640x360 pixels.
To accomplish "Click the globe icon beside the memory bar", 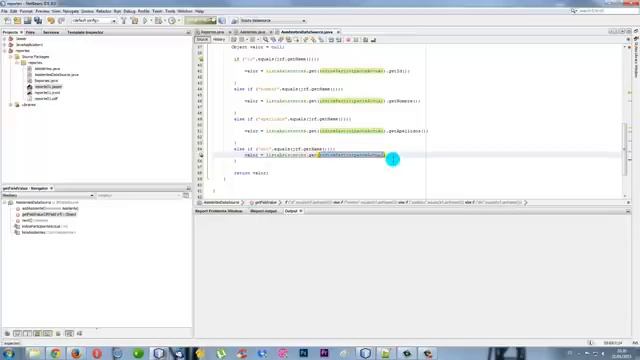I will tap(222, 20).
